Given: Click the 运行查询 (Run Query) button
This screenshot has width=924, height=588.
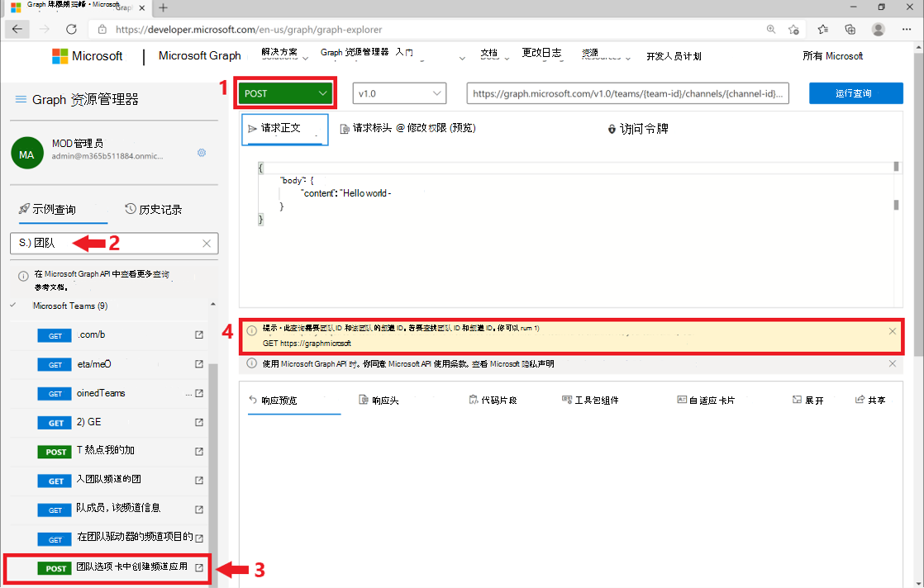Looking at the screenshot, I should 855,93.
